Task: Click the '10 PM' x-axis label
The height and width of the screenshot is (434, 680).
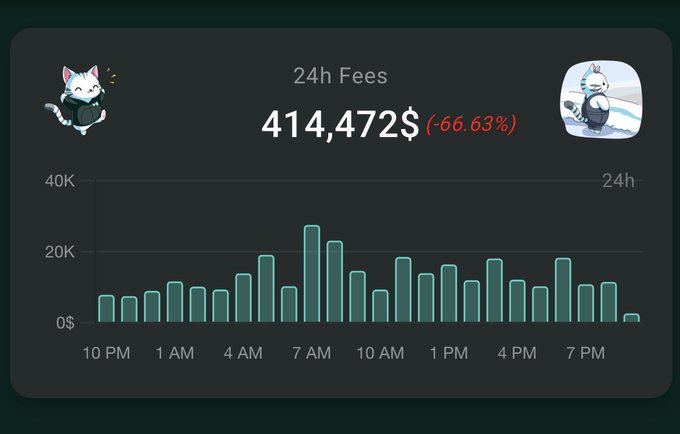Action: pos(106,353)
